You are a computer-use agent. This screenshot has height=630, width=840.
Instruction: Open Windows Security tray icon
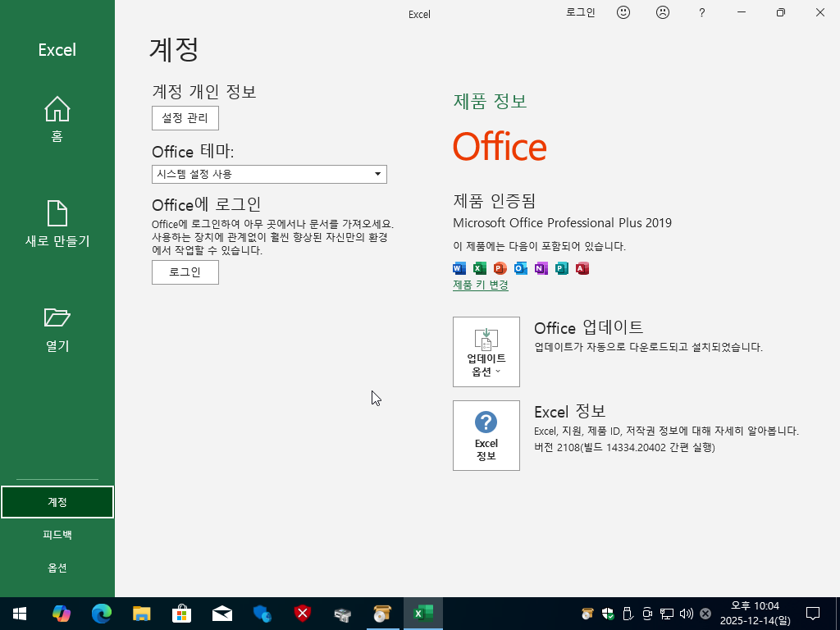[608, 614]
